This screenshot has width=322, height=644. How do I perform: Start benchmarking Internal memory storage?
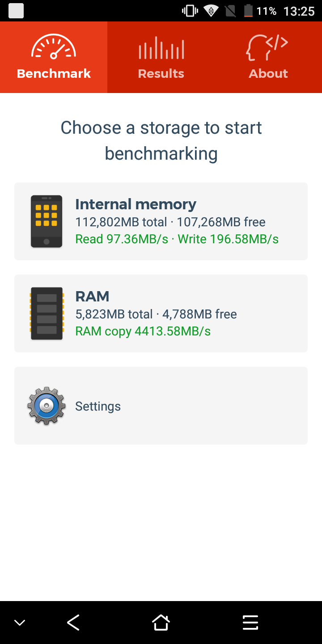pyautogui.click(x=161, y=221)
